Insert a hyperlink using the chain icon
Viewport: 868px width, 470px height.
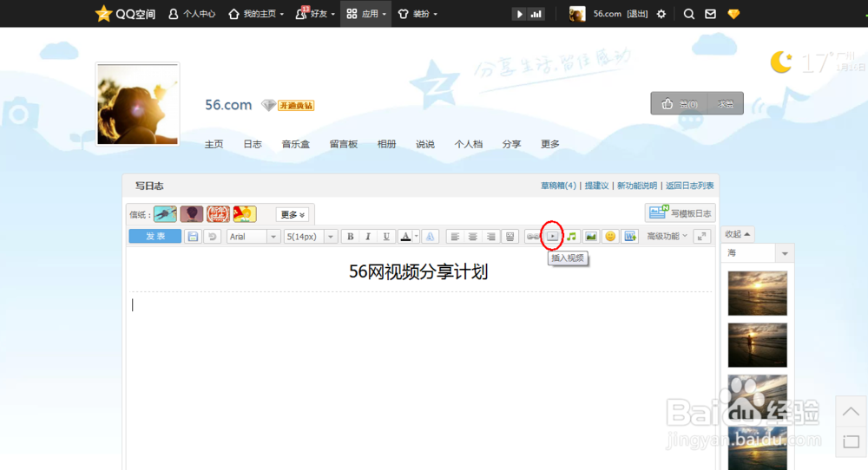point(533,237)
